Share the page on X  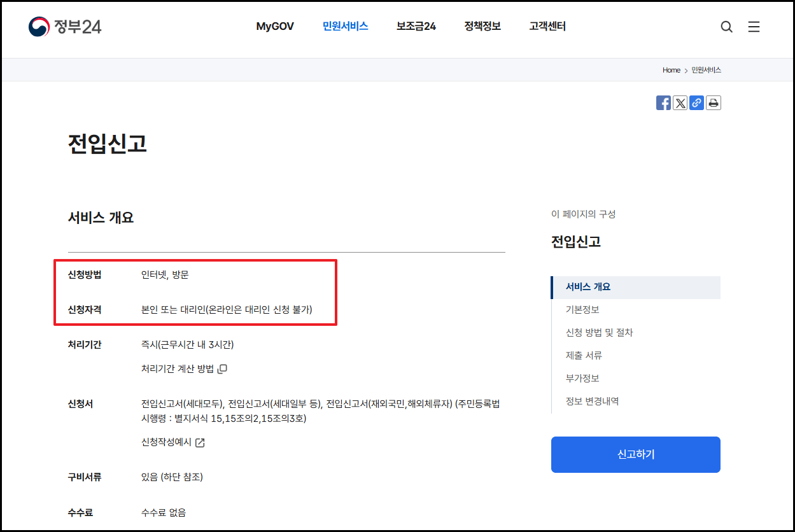tap(680, 102)
